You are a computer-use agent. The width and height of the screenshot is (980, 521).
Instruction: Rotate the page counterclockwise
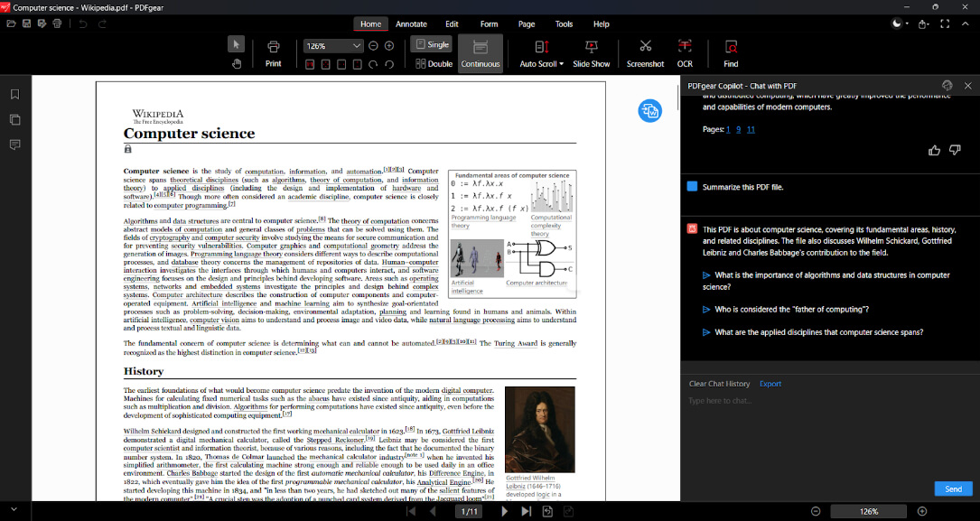388,64
